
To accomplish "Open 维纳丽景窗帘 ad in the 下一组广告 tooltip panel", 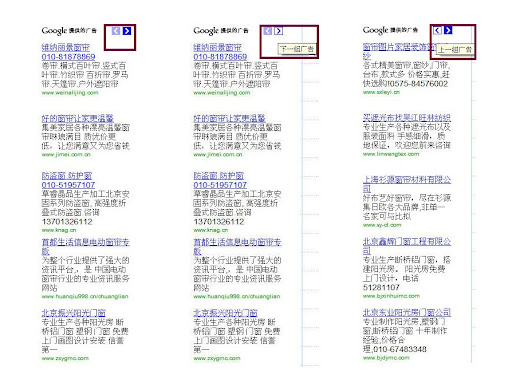I will pos(220,52).
